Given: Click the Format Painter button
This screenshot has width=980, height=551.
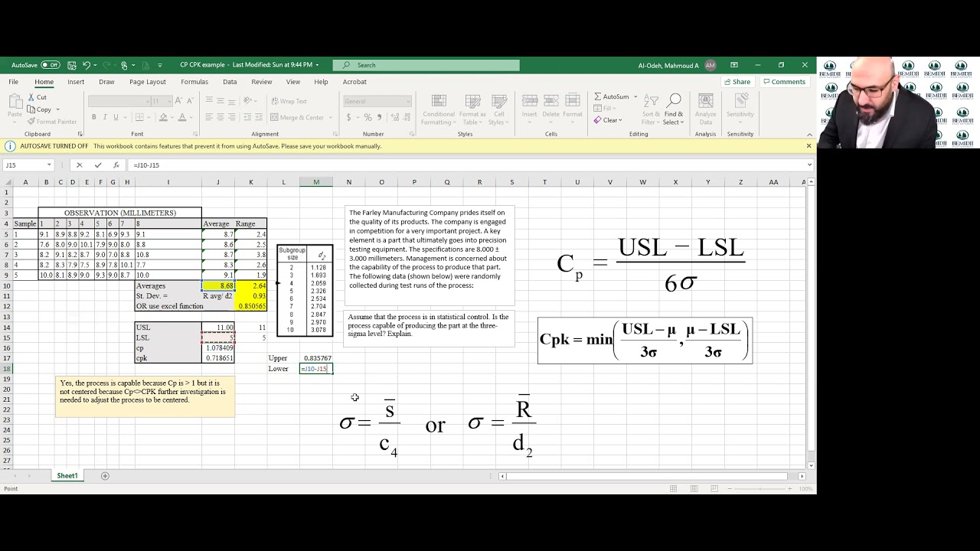Looking at the screenshot, I should 52,122.
